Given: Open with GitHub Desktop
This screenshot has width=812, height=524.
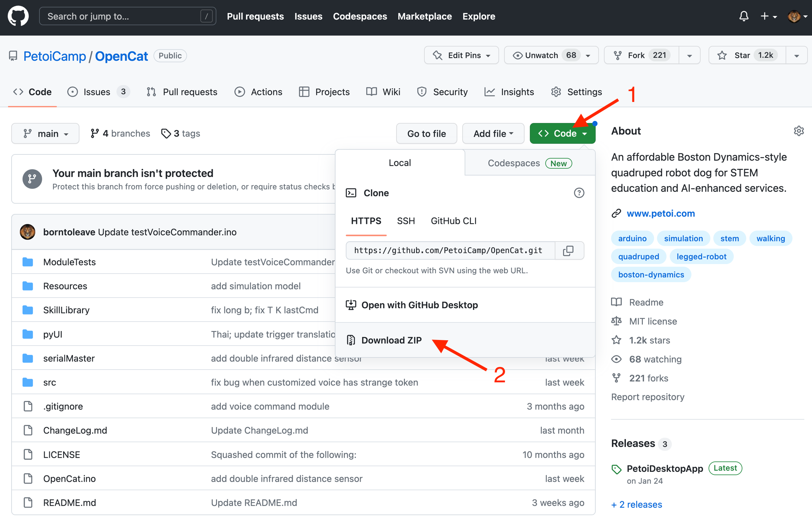Looking at the screenshot, I should click(419, 305).
